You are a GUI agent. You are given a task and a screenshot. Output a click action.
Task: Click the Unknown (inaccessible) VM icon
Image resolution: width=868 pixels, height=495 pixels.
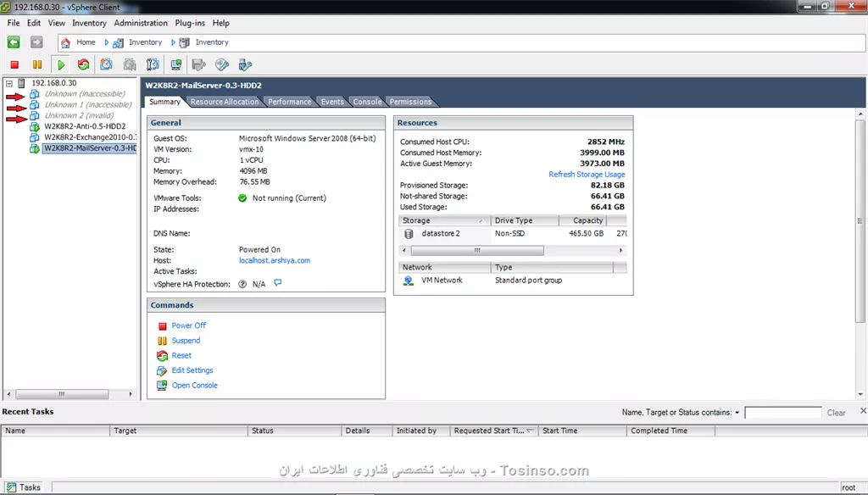pos(34,93)
